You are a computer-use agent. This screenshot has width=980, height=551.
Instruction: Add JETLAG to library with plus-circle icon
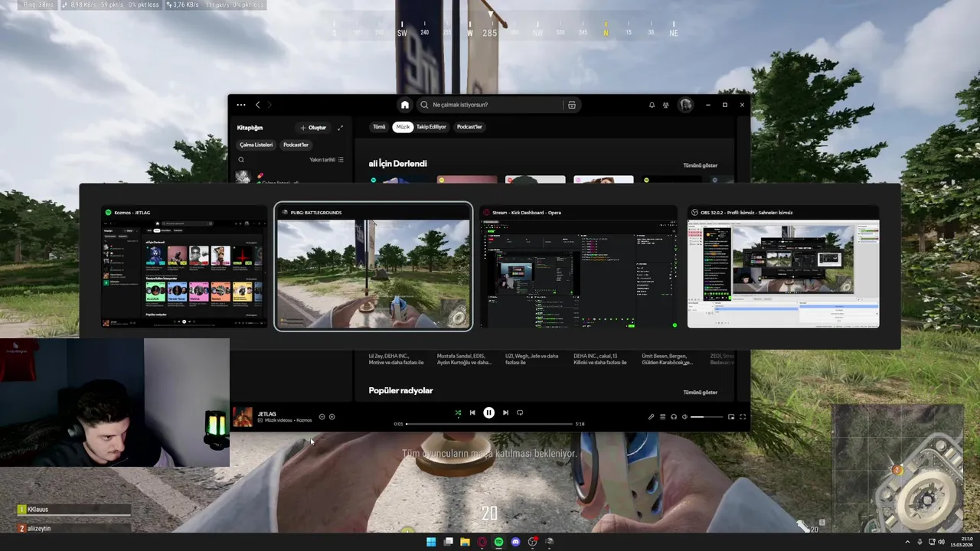tap(332, 417)
